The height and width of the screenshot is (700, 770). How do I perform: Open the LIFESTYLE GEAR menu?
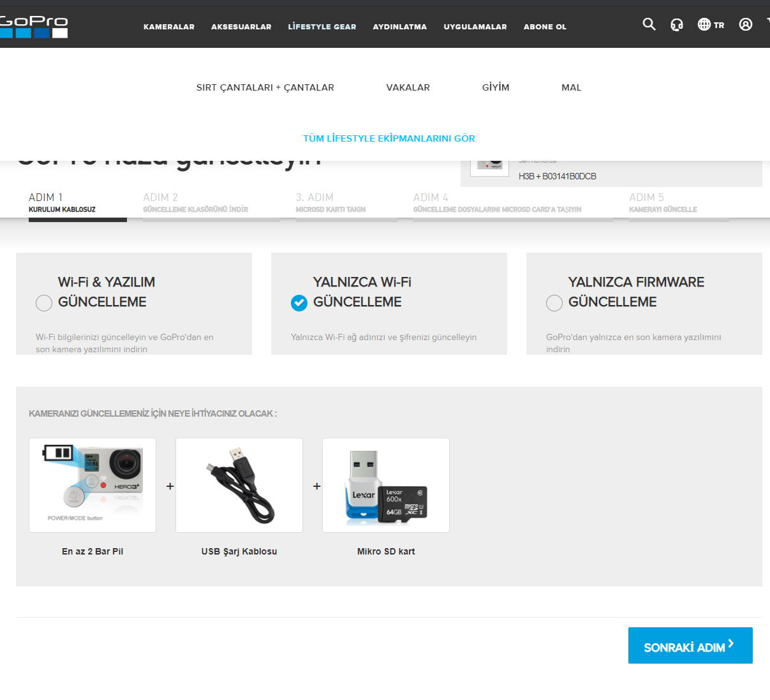point(322,27)
